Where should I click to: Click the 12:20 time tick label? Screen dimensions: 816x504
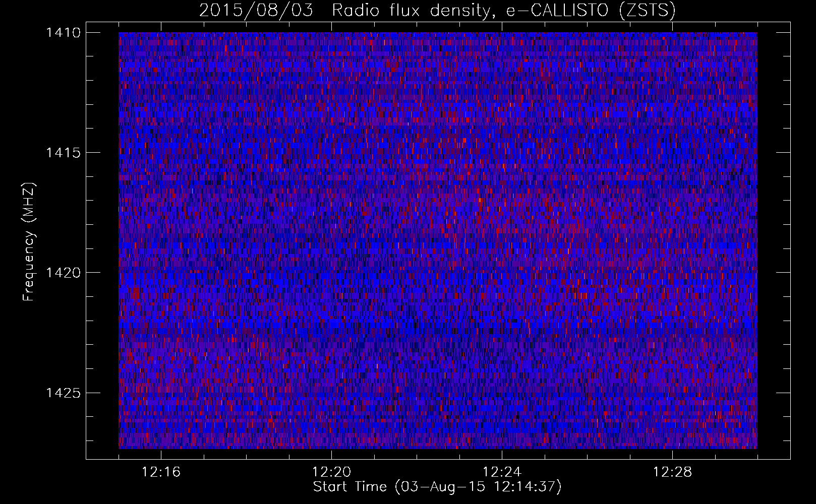point(331,472)
